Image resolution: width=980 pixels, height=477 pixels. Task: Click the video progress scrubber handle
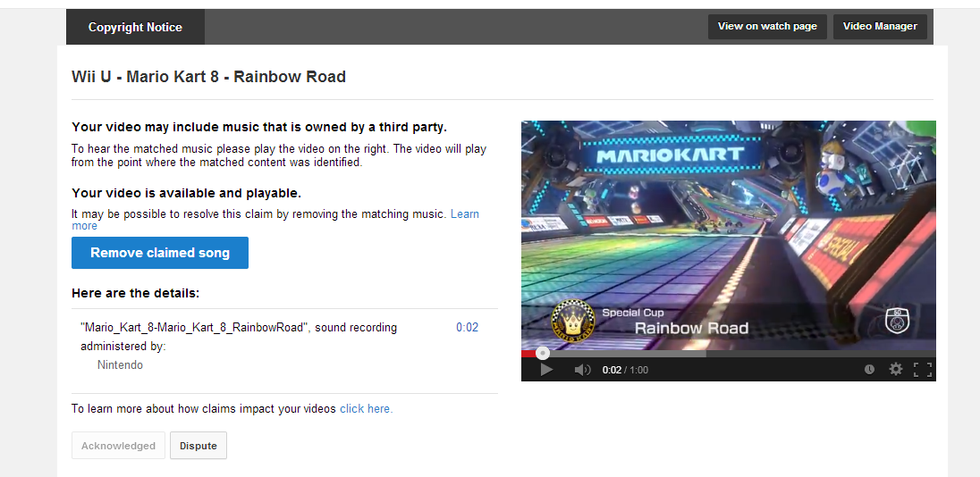(x=543, y=354)
